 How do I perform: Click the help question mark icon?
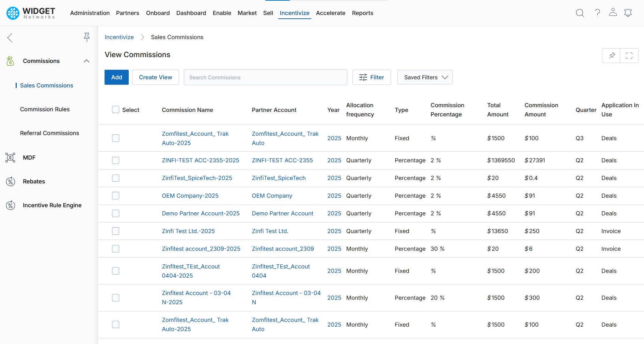pyautogui.click(x=597, y=13)
